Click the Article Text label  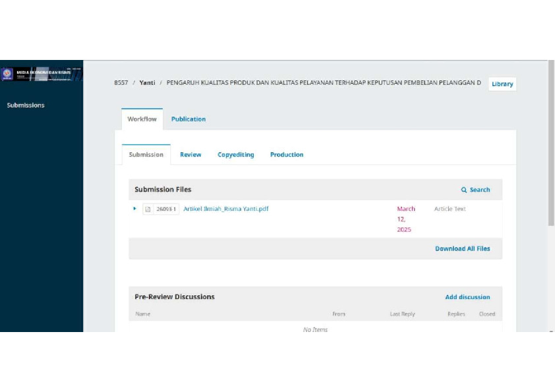tap(450, 209)
